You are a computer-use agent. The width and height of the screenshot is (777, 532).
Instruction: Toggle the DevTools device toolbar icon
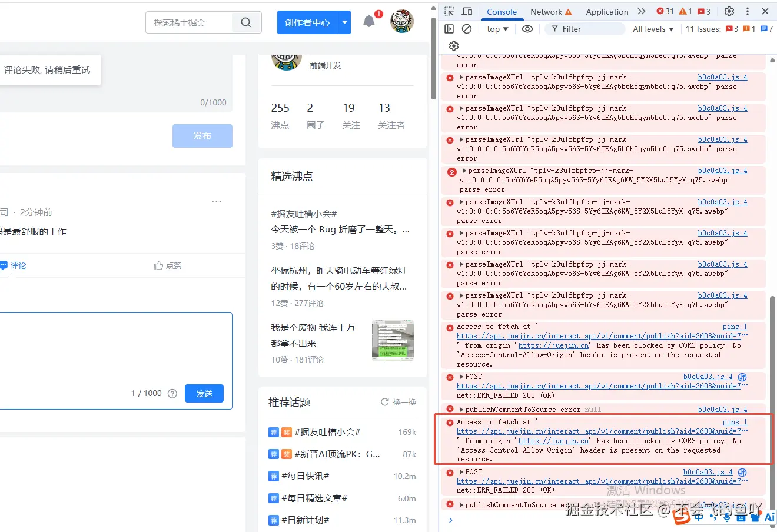[x=467, y=11]
